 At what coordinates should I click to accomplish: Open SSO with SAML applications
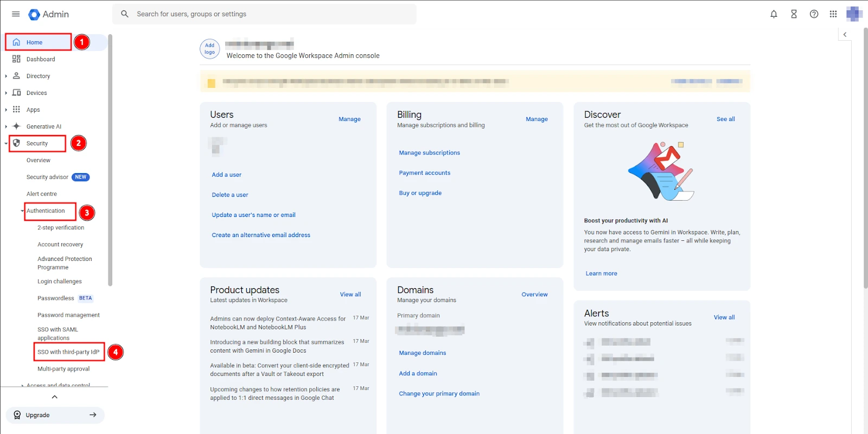pyautogui.click(x=58, y=334)
